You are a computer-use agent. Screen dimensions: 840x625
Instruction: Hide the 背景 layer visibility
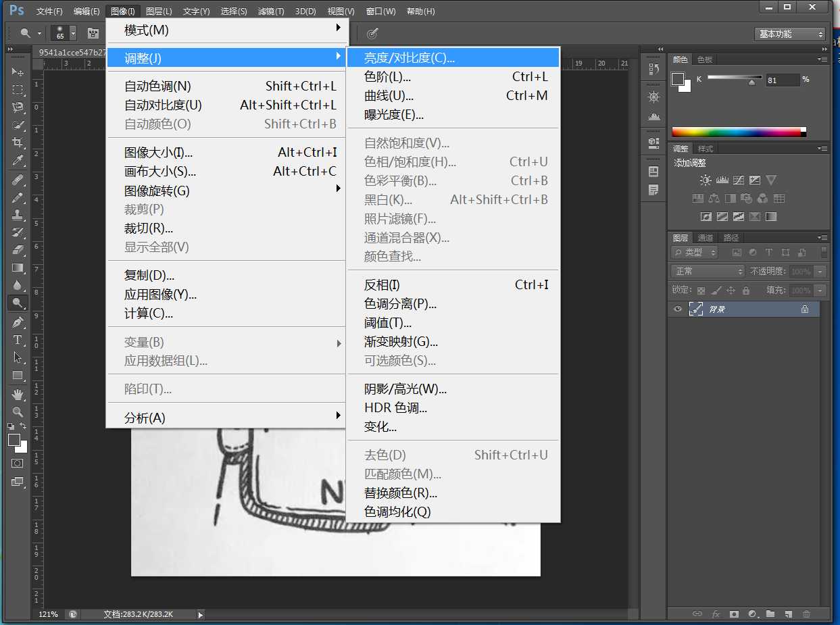pyautogui.click(x=677, y=309)
